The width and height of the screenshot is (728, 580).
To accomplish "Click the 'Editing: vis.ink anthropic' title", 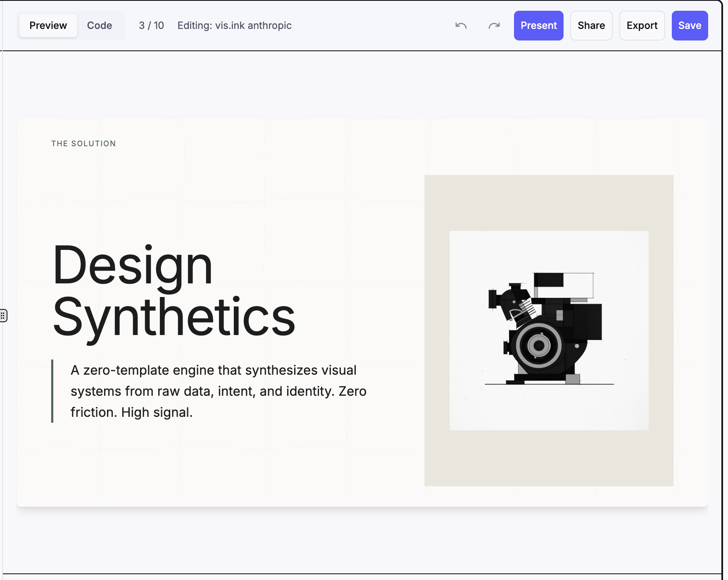I will pos(234,26).
